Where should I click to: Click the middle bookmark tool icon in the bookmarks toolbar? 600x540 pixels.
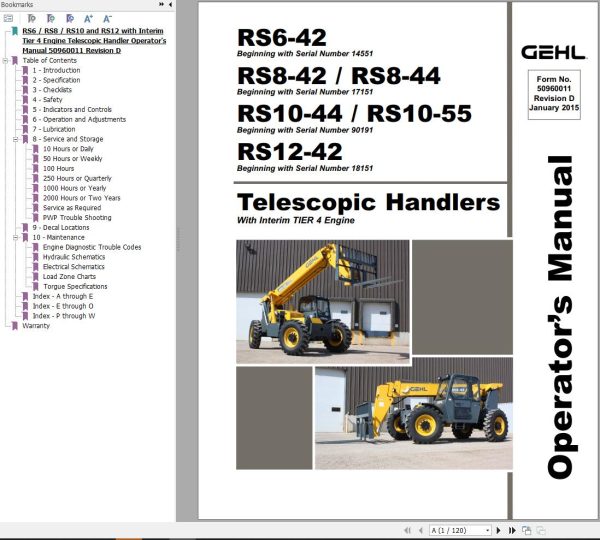[51, 18]
